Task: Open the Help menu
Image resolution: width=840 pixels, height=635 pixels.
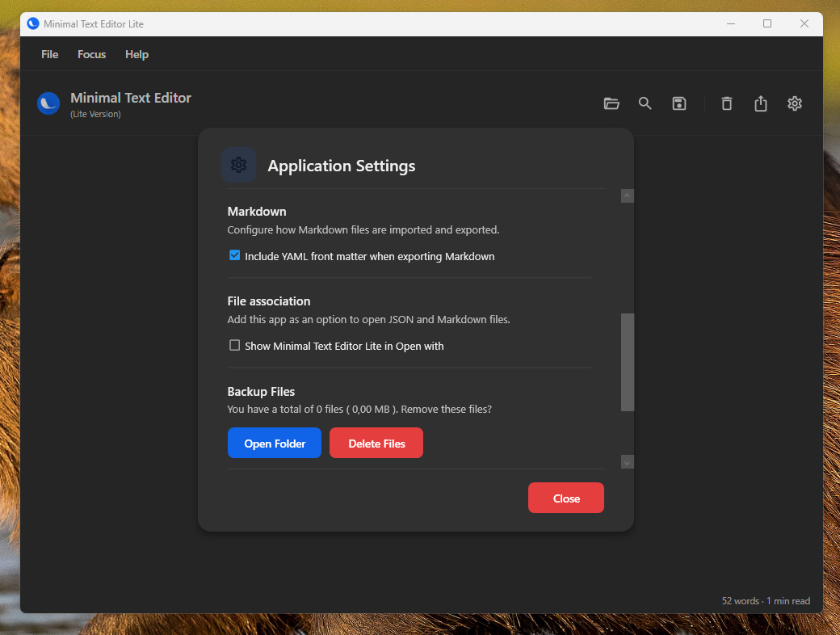Action: click(136, 54)
